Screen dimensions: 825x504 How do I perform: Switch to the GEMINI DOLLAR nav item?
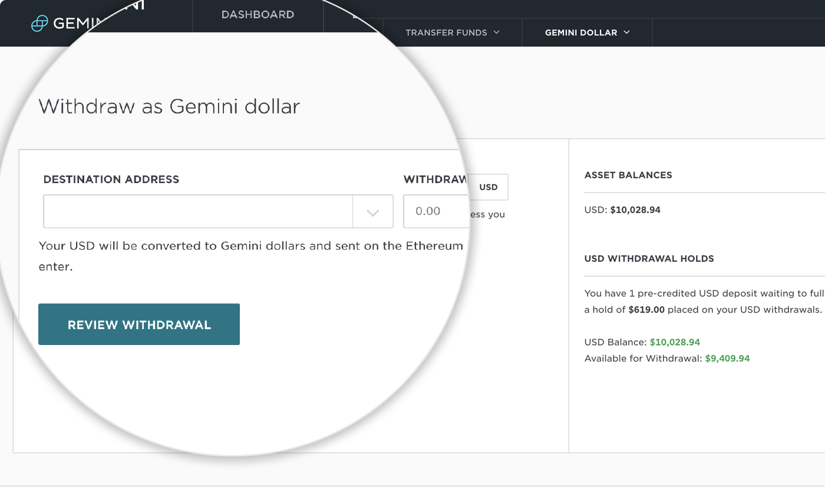coord(582,32)
